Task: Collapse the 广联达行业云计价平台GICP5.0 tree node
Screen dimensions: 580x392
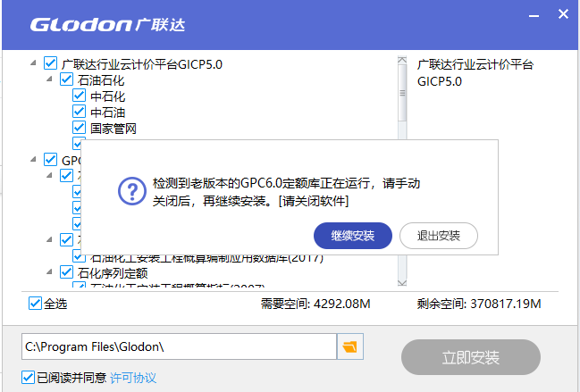Action: click(33, 63)
